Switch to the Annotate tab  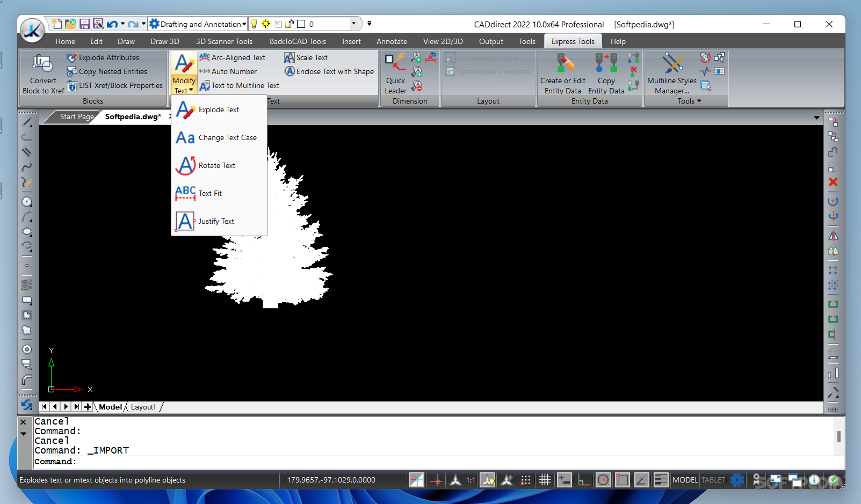pyautogui.click(x=392, y=41)
